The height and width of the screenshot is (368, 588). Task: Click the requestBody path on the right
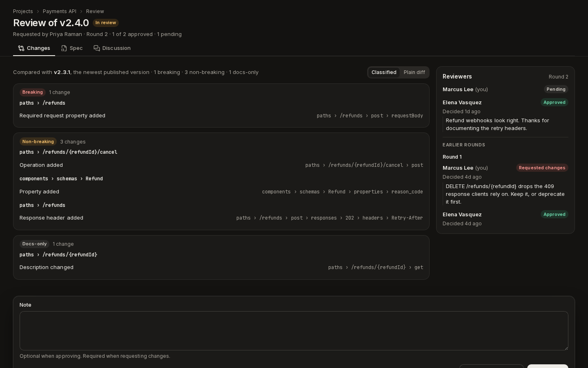pos(370,116)
